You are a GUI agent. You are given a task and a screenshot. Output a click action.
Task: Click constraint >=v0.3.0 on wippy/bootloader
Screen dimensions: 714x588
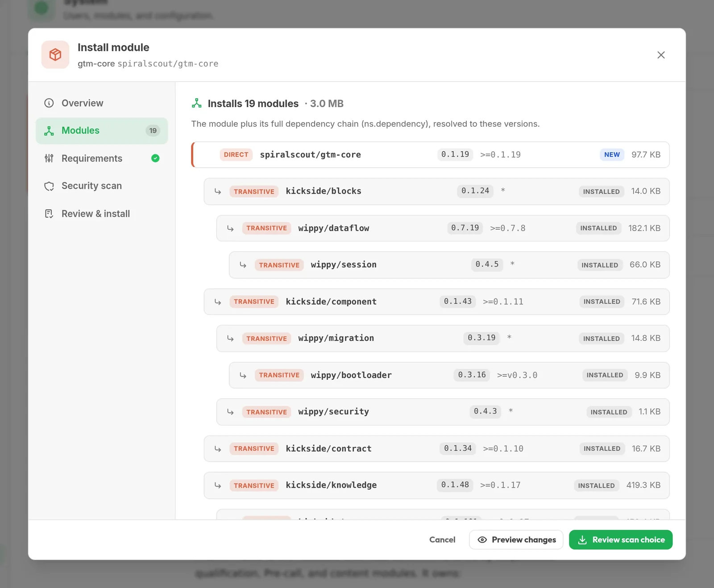pos(517,375)
